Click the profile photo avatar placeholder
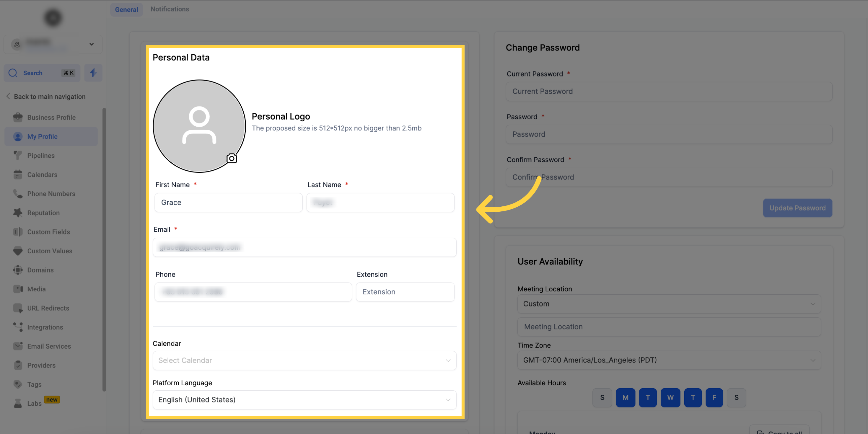The width and height of the screenshot is (868, 434). 199,126
